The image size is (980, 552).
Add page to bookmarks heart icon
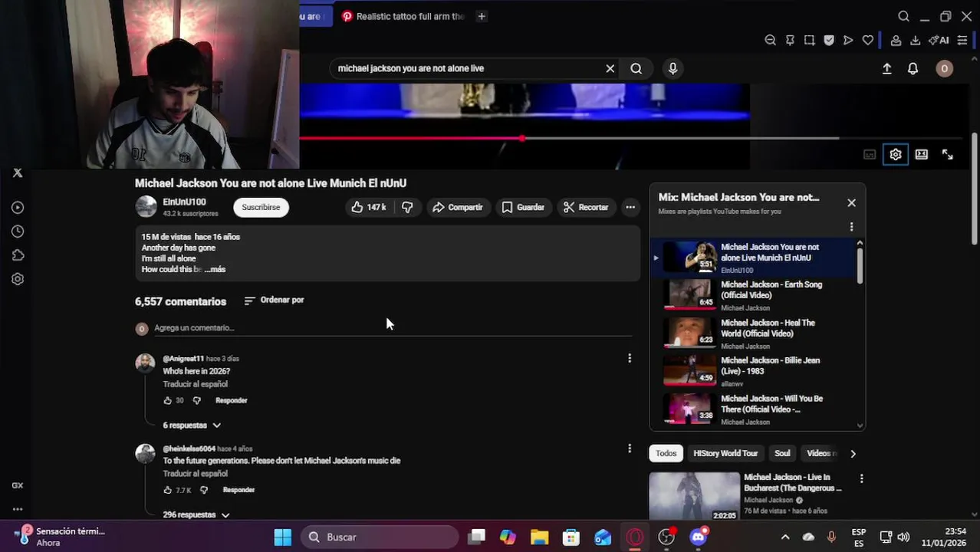click(x=868, y=41)
